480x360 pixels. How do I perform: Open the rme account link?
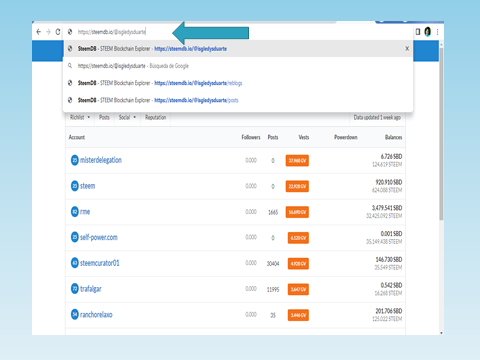pyautogui.click(x=85, y=212)
